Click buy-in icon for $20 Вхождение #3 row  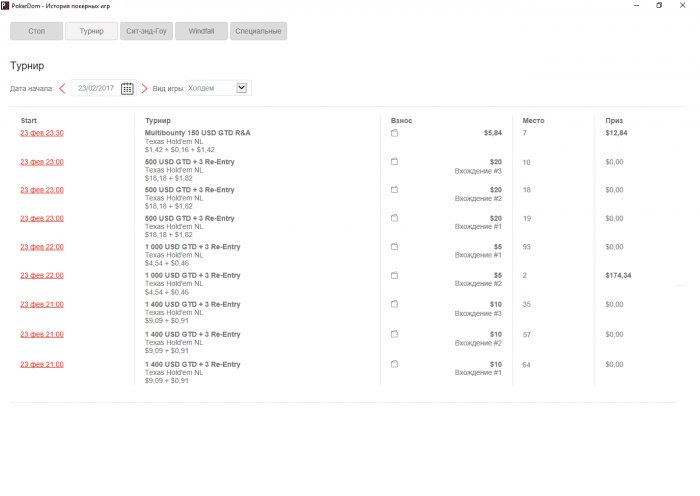(x=394, y=162)
